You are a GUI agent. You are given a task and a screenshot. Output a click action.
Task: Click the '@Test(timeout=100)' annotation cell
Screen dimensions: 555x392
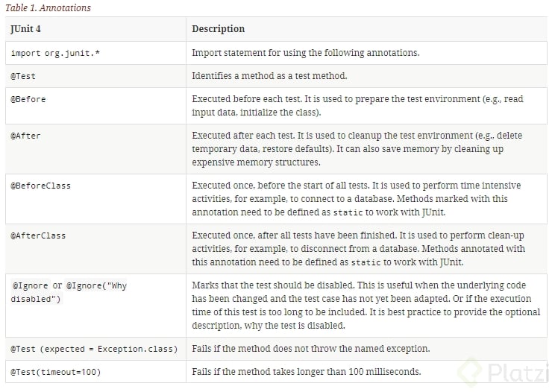tap(55, 372)
